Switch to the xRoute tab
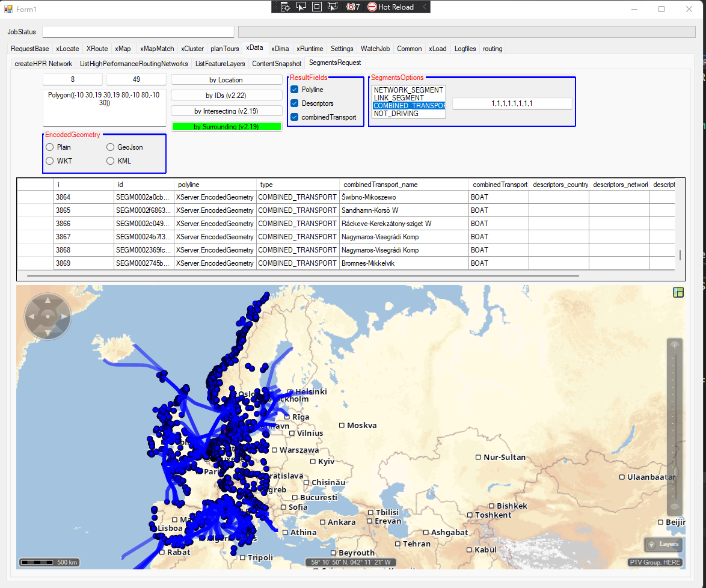706x588 pixels. (97, 49)
